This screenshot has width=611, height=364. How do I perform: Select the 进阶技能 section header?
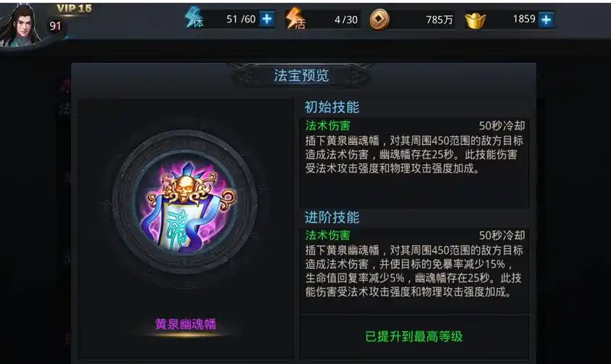pyautogui.click(x=332, y=218)
